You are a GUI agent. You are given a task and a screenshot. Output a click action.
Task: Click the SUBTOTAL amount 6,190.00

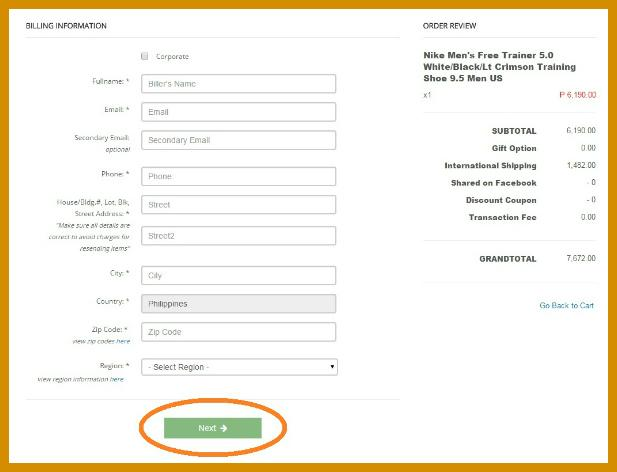(581, 130)
